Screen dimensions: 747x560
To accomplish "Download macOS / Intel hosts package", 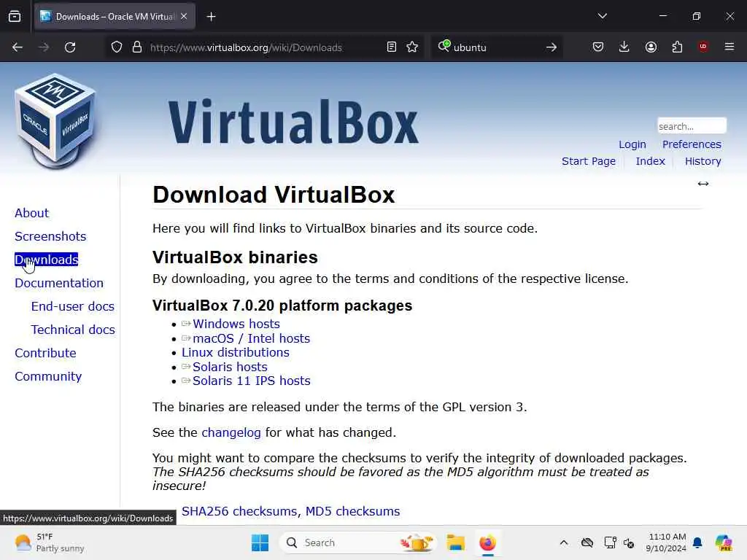I will [x=251, y=338].
